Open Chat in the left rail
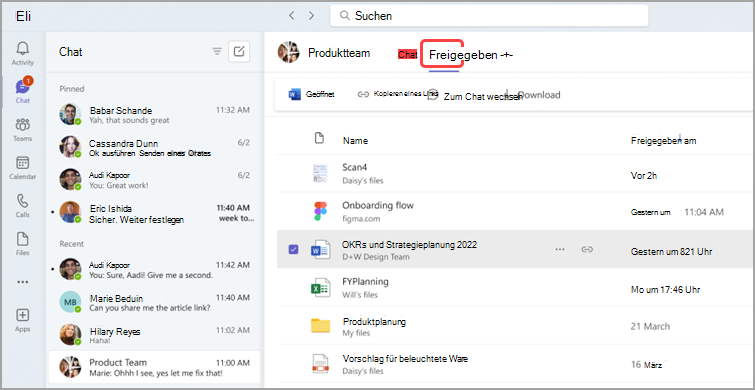Image resolution: width=755 pixels, height=390 pixels. (23, 91)
